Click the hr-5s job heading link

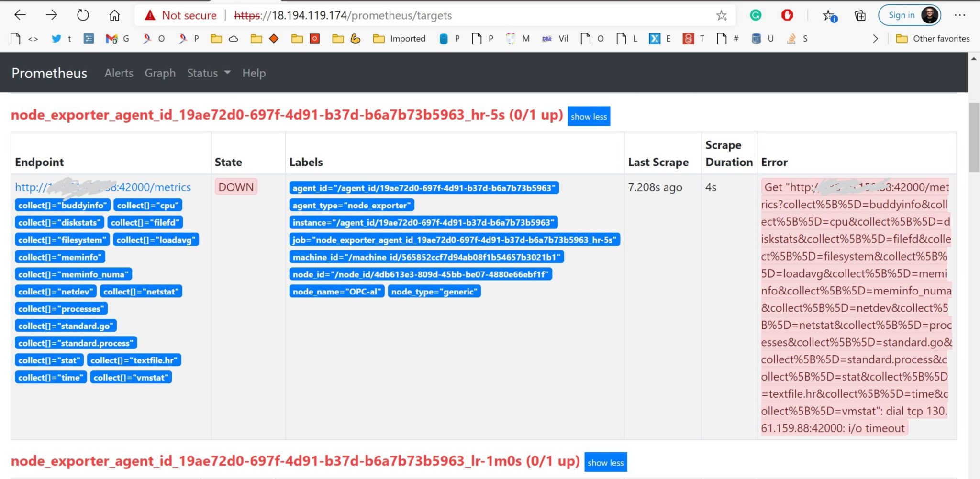287,115
